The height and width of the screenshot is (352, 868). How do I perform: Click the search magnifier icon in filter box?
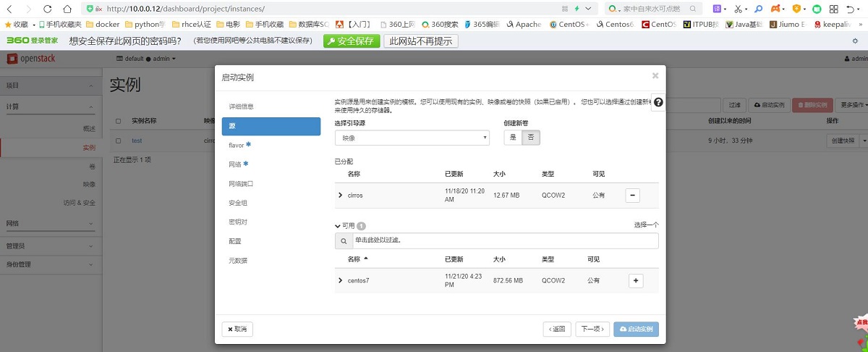(x=343, y=240)
